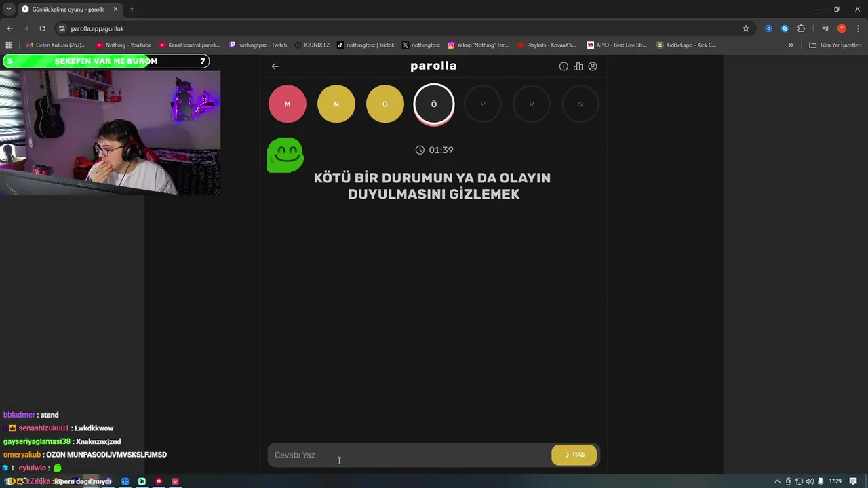The width and height of the screenshot is (868, 488).
Task: Click the browser back button
Action: click(9, 28)
